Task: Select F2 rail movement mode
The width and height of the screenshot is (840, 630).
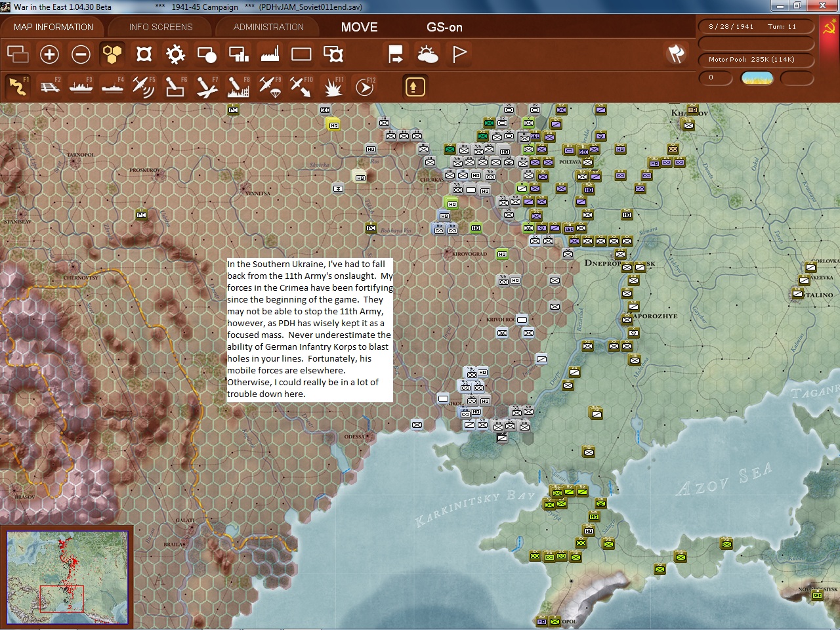Action: tap(50, 86)
